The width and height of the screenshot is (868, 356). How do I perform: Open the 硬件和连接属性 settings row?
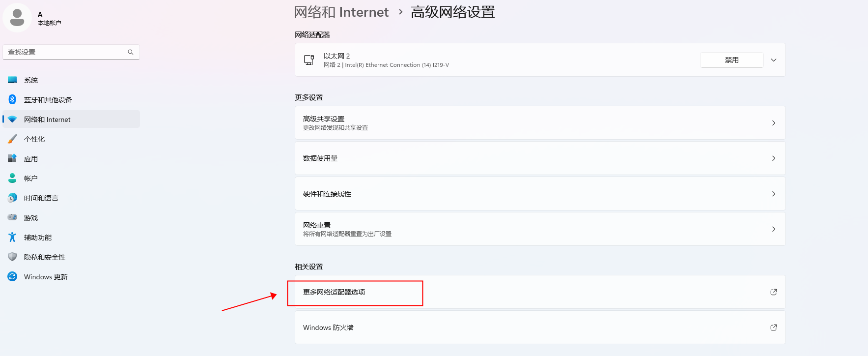pos(539,194)
